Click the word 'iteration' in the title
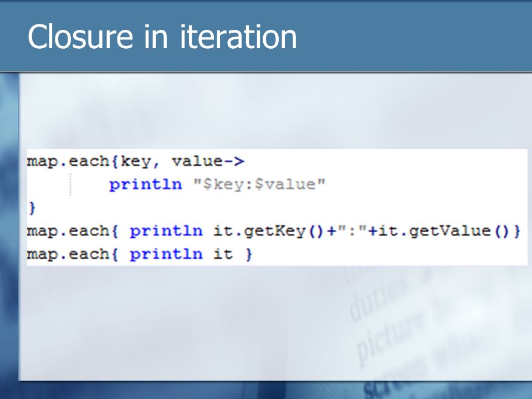This screenshot has height=399, width=532. tap(238, 37)
